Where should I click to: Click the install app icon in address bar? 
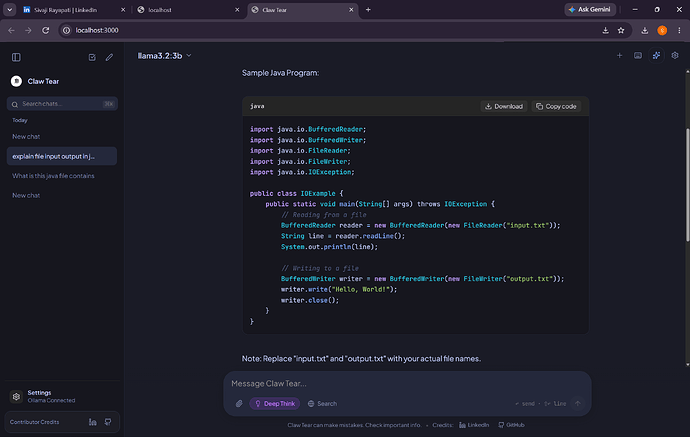[606, 30]
